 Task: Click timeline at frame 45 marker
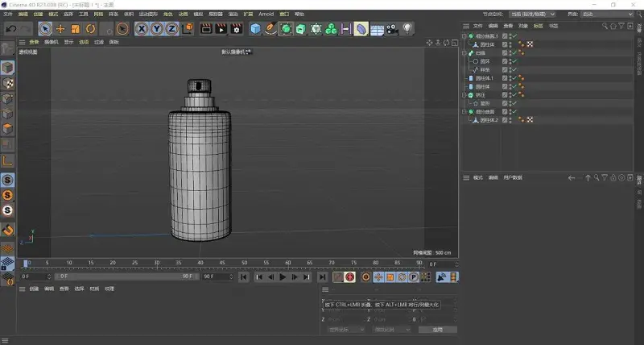pyautogui.click(x=222, y=263)
